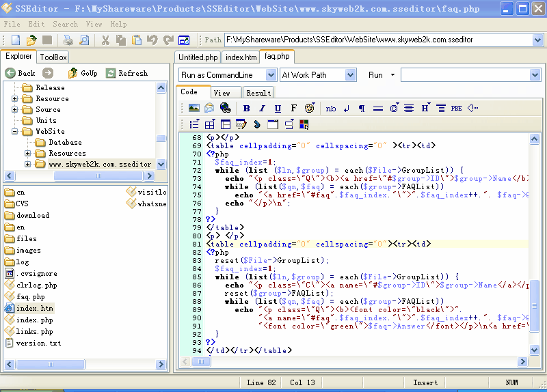Click the frame layout icon

[x=226, y=124]
